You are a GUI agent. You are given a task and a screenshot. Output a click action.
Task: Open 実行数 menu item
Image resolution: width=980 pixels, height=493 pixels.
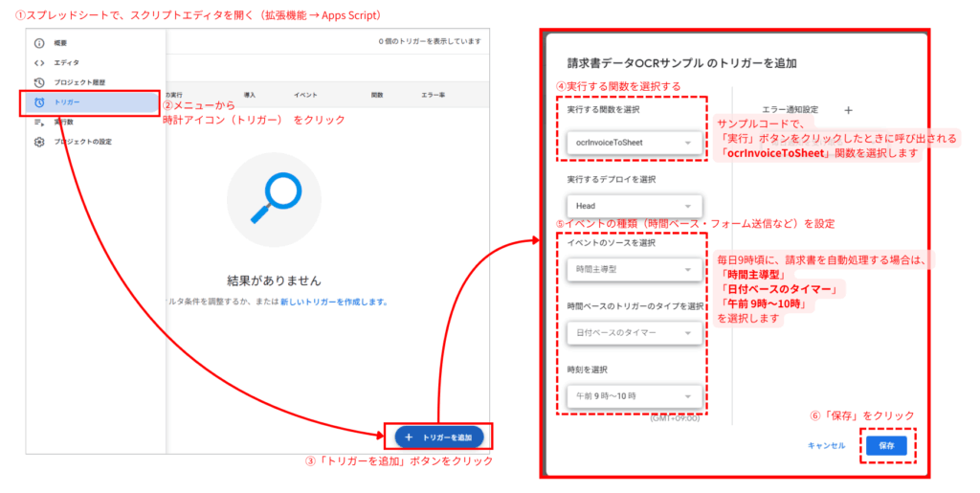(64, 122)
